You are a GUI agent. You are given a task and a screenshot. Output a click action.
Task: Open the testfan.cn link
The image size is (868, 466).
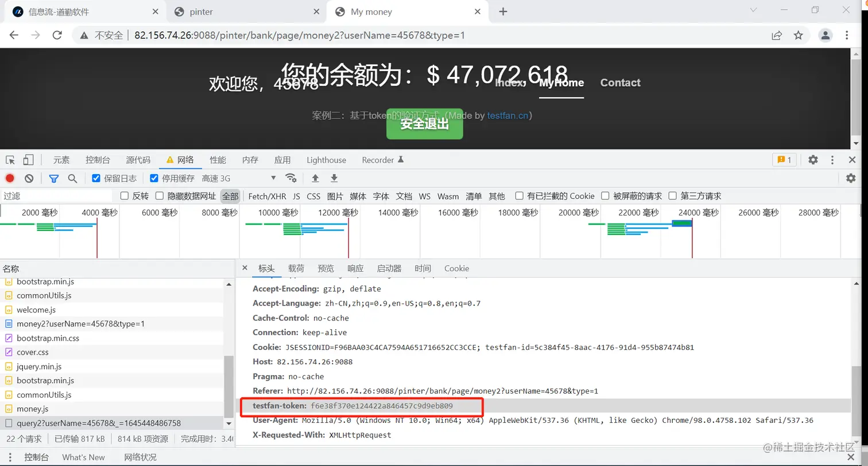pyautogui.click(x=507, y=115)
